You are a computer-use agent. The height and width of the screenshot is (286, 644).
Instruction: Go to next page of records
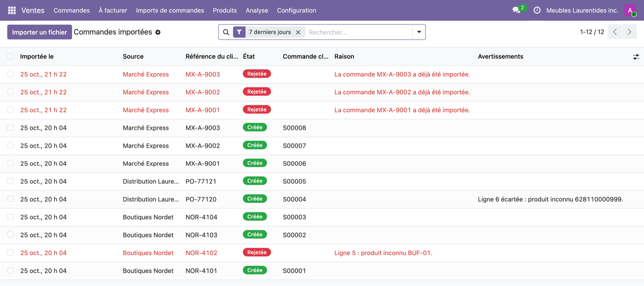pos(630,32)
